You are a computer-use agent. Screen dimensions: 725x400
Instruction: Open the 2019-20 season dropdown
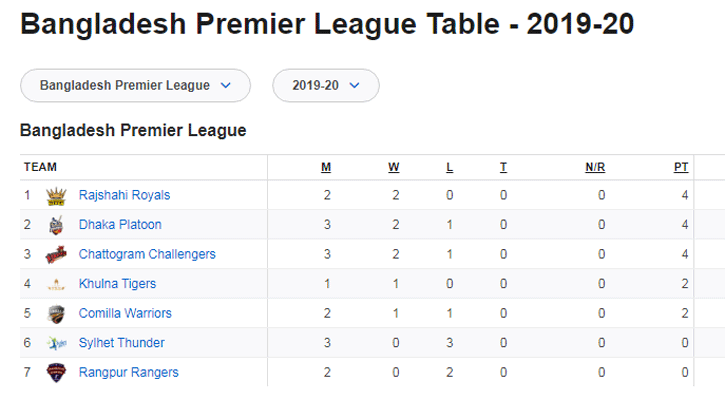pyautogui.click(x=326, y=86)
